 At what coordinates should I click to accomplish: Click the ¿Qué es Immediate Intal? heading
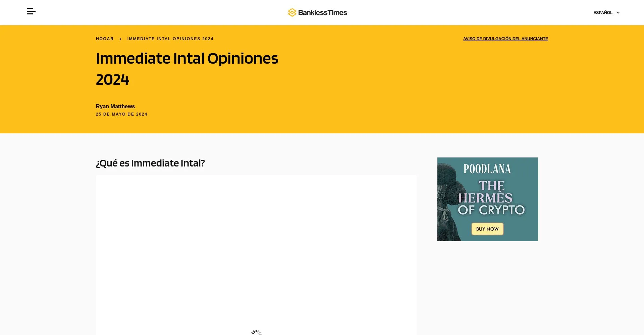(x=150, y=163)
